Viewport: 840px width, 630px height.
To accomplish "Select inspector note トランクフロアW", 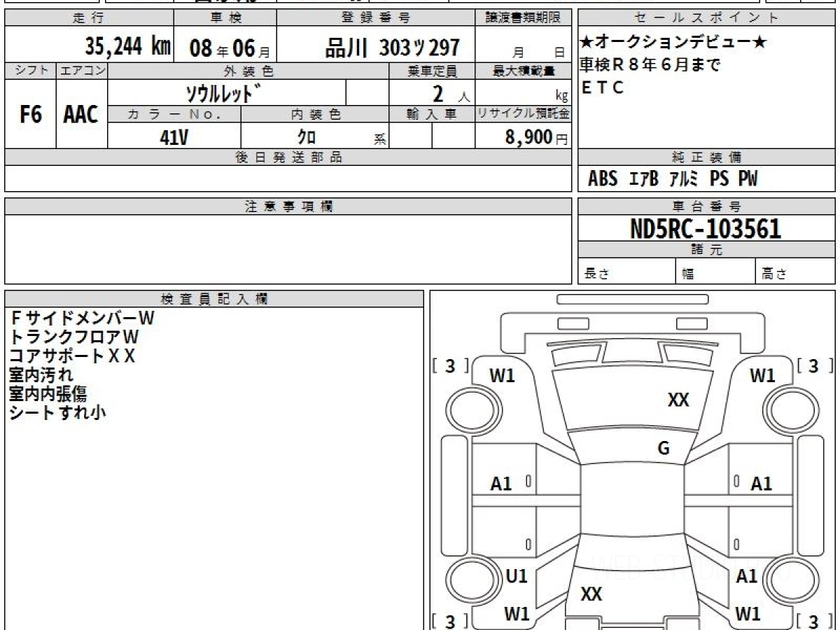I will [74, 337].
